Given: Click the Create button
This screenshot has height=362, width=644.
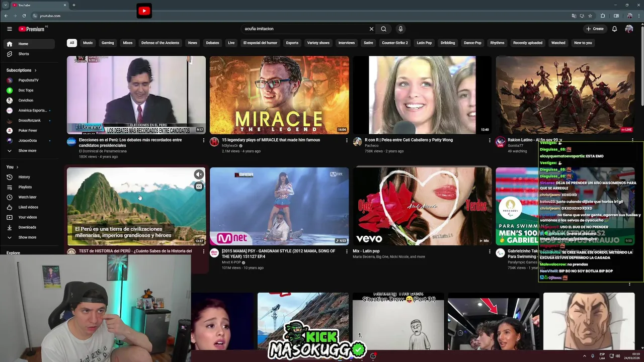Looking at the screenshot, I should 595,29.
